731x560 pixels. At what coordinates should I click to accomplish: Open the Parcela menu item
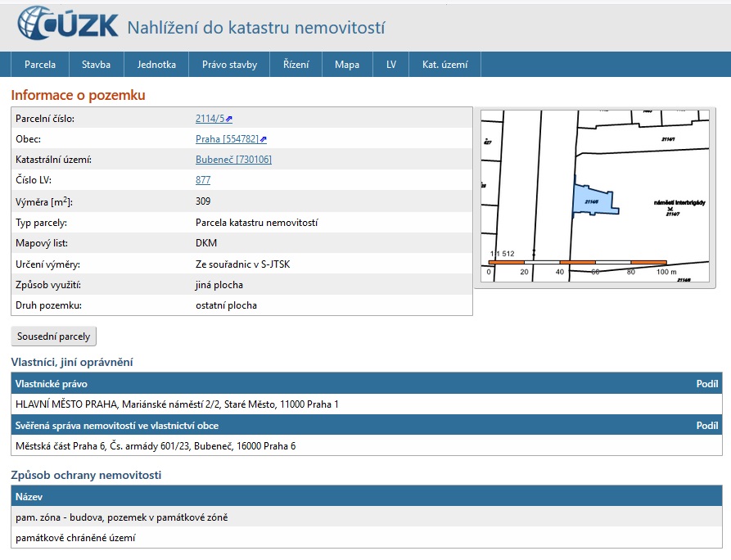point(40,65)
